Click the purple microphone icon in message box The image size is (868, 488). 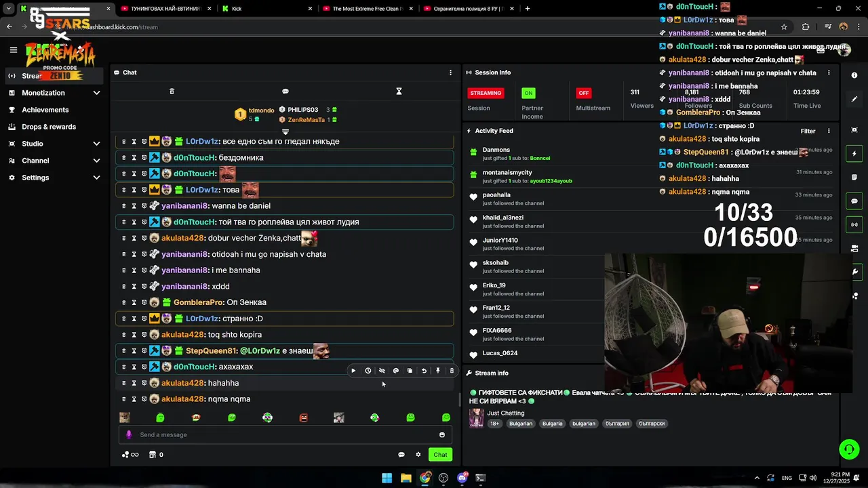pos(129,435)
